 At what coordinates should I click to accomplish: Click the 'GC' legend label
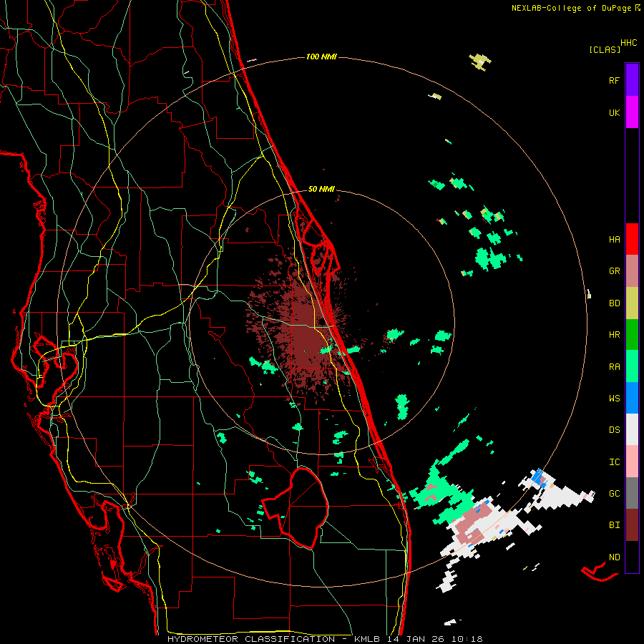tap(614, 493)
